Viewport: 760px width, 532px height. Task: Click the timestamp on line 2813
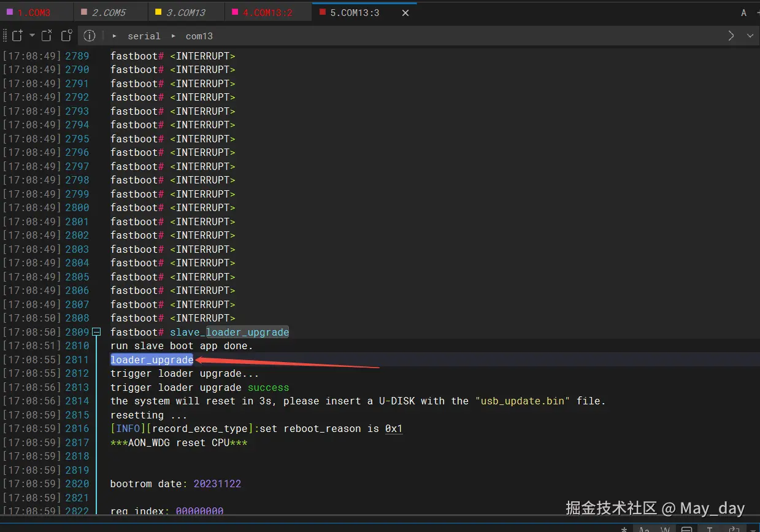pos(32,387)
